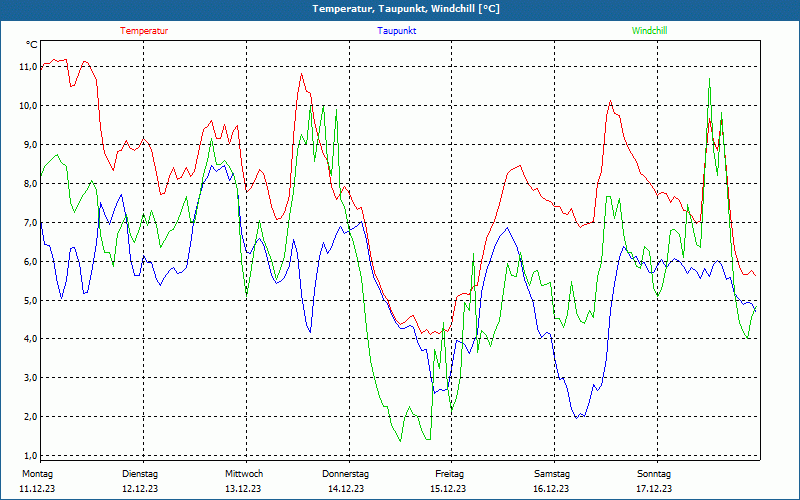800x500 pixels.
Task: Click the Sonntag day label
Action: (x=654, y=474)
